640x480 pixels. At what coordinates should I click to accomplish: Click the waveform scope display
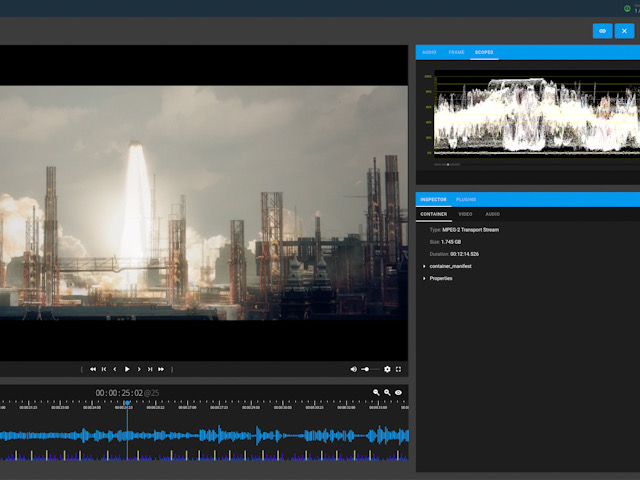(537, 114)
